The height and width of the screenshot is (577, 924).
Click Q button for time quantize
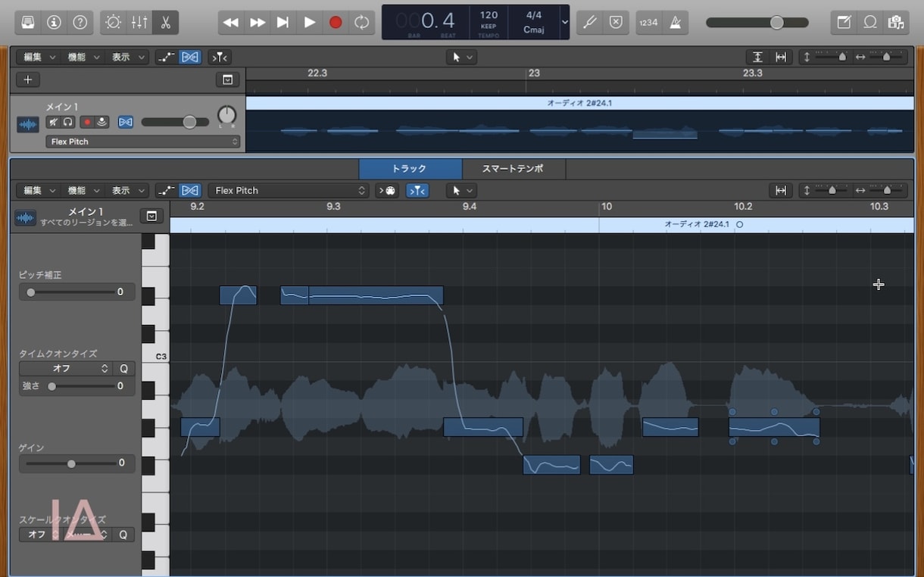point(124,369)
